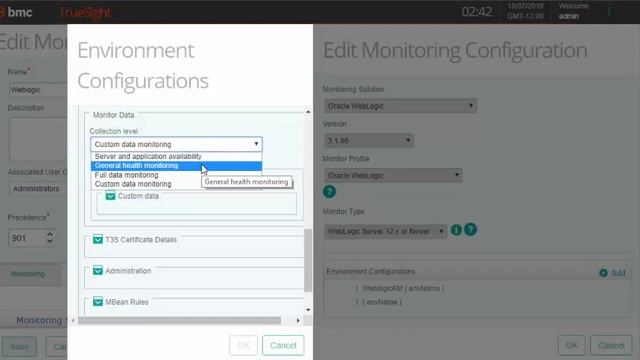
Task: Click scroll up arrow in dialog
Action: (308, 111)
